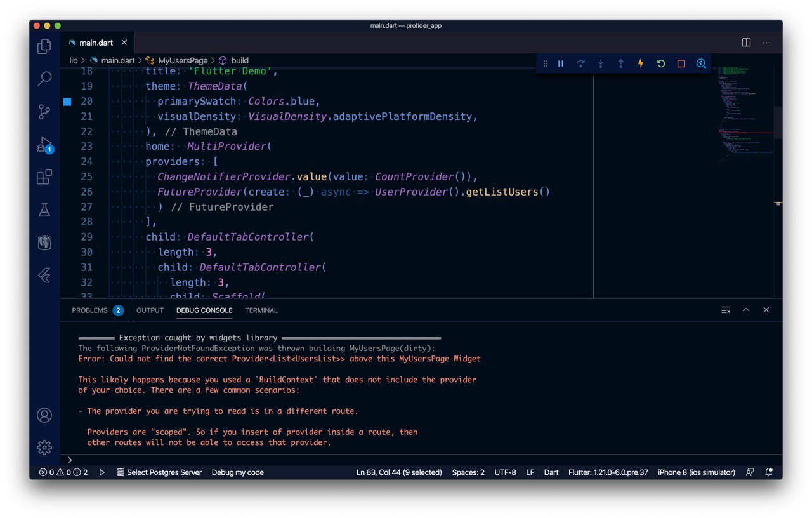This screenshot has height=518, width=812.
Task: Click Select Postgres Server status item
Action: coord(159,472)
